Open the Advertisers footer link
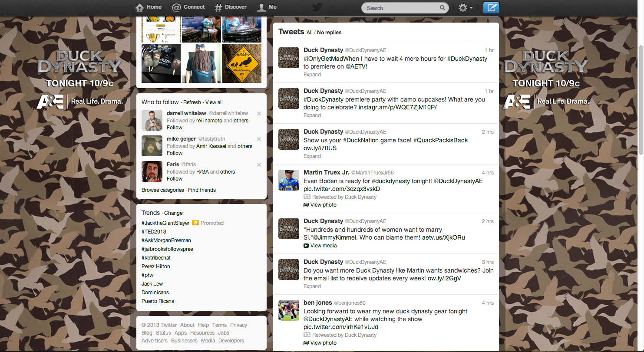The image size is (644, 352). point(155,341)
